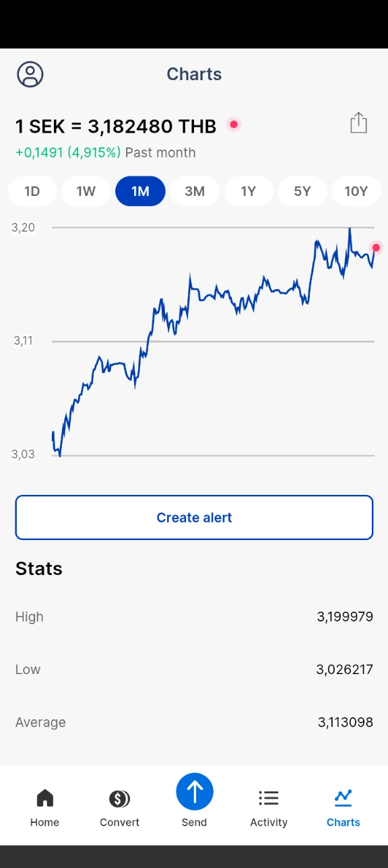This screenshot has height=868, width=388.
Task: Tap the red endpoint marker on chart
Action: [x=376, y=248]
